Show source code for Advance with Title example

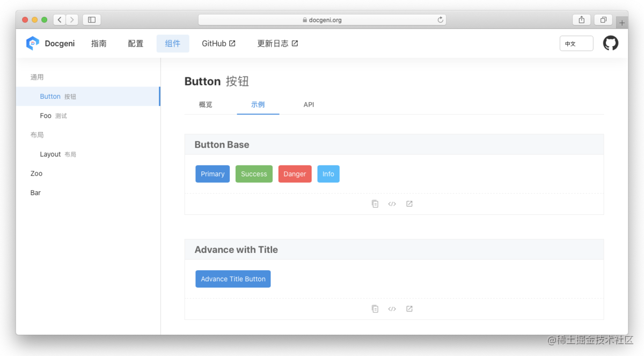tap(392, 309)
